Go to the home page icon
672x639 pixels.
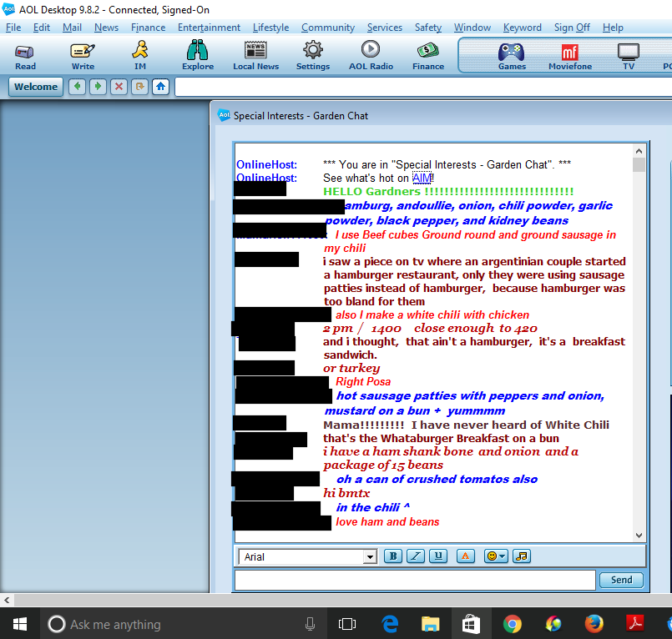tap(161, 87)
